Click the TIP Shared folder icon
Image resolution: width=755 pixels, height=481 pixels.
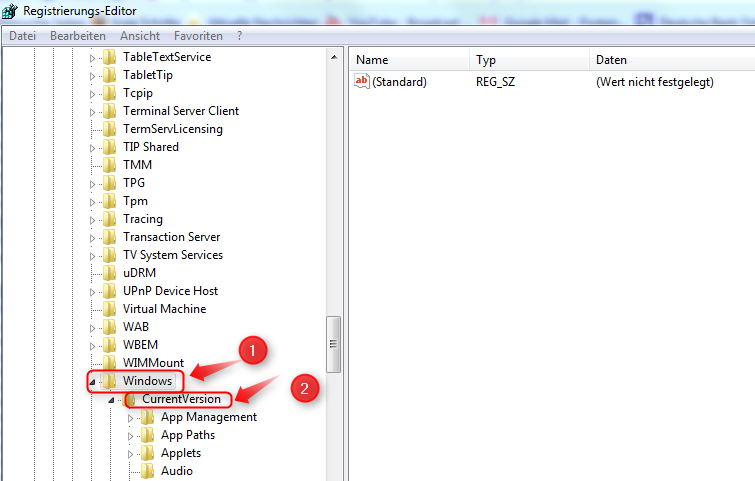pyautogui.click(x=109, y=147)
